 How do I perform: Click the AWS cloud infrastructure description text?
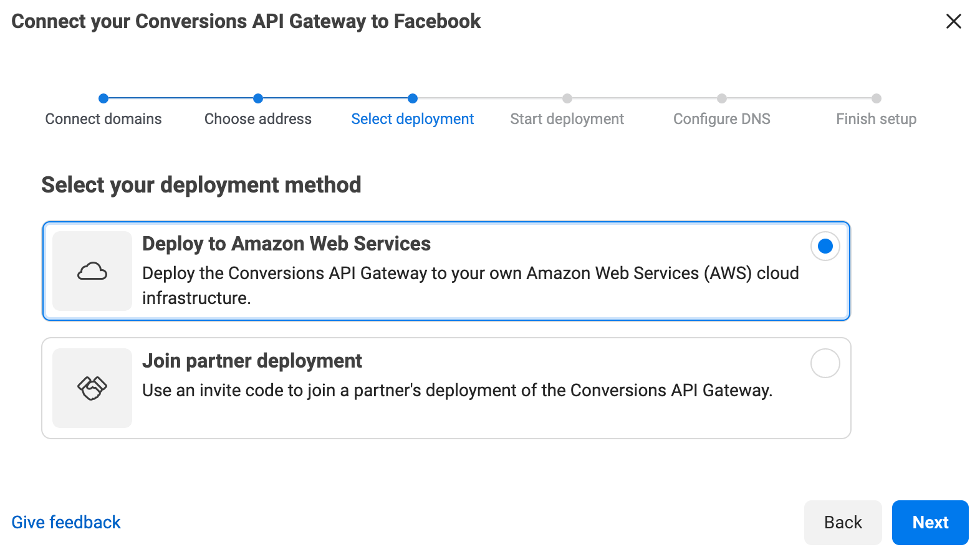pyautogui.click(x=471, y=285)
